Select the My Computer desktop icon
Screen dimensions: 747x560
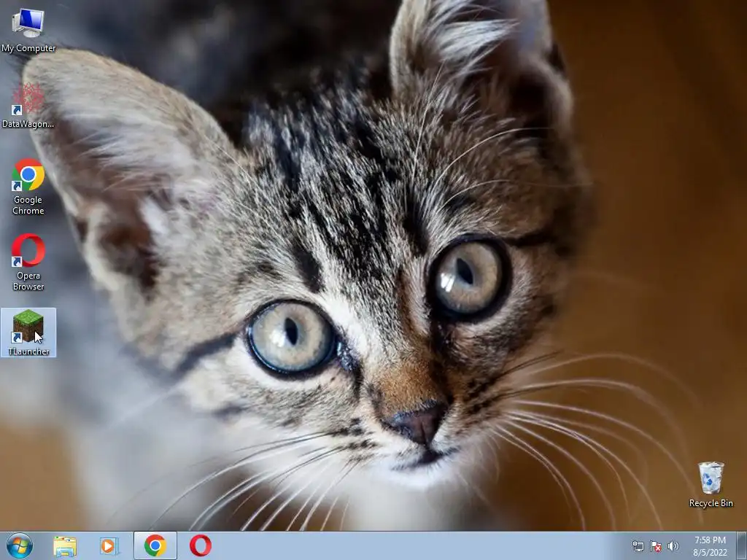click(28, 30)
